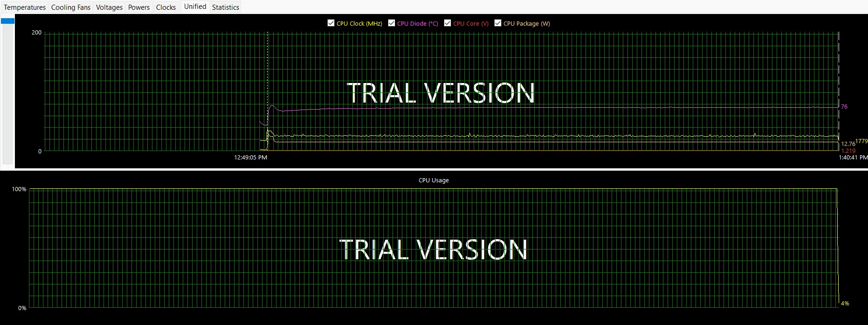Open the Clocks tab
The image size is (868, 325).
(165, 7)
